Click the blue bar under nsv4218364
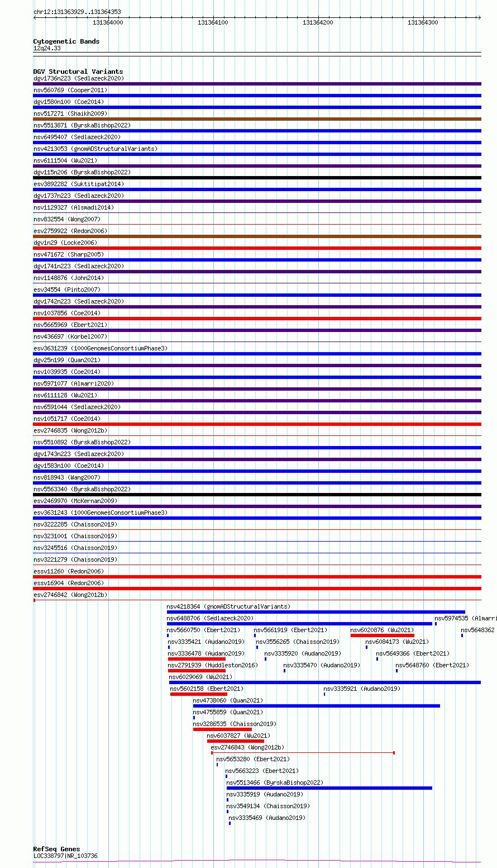The width and height of the screenshot is (497, 868). (x=316, y=612)
